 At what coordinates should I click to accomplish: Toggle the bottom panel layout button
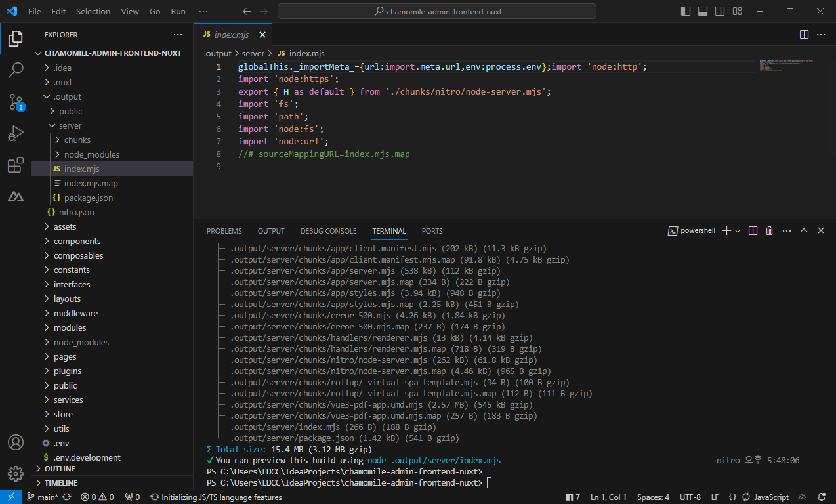[x=703, y=11]
